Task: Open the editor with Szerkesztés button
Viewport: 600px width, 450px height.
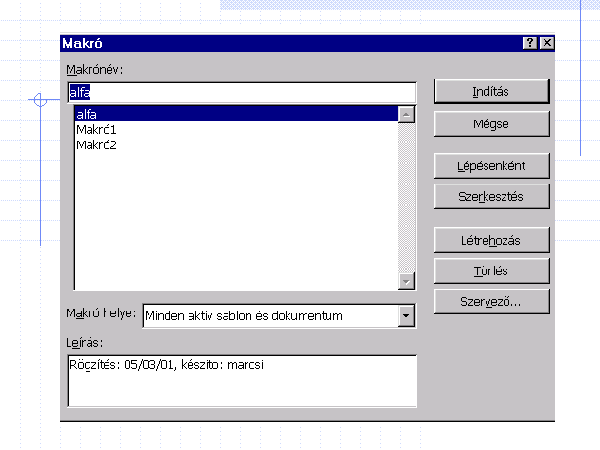Action: pyautogui.click(x=491, y=196)
